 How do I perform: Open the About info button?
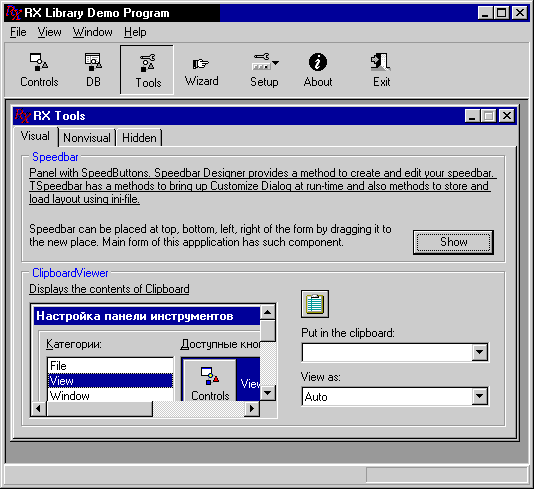pyautogui.click(x=318, y=70)
